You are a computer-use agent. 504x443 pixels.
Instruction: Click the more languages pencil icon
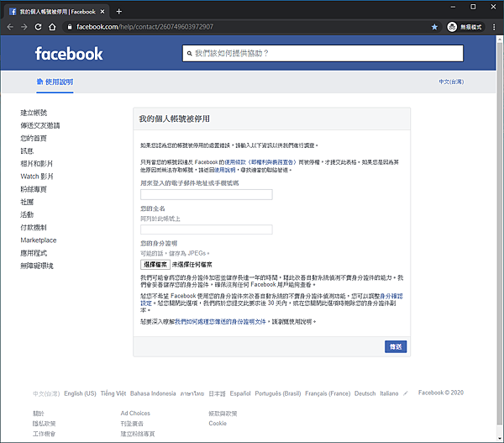click(406, 393)
